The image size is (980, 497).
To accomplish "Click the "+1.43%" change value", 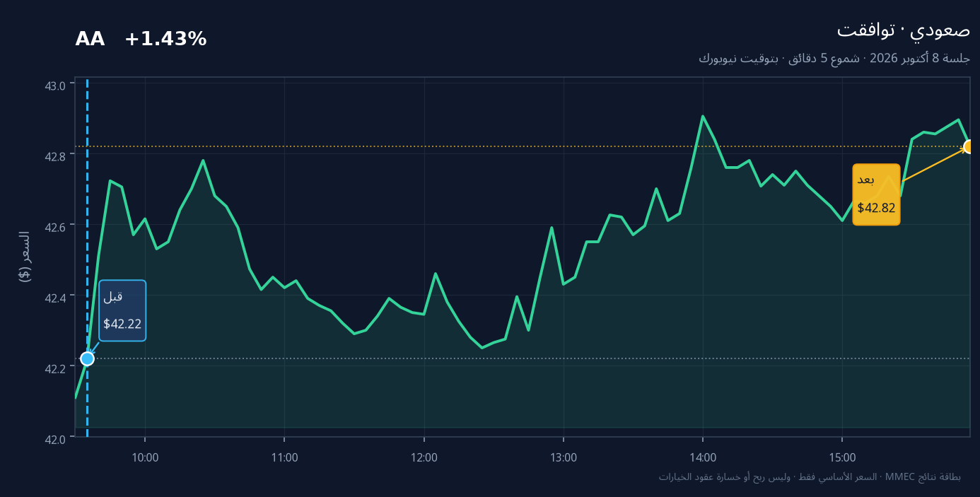I will 165,40.
